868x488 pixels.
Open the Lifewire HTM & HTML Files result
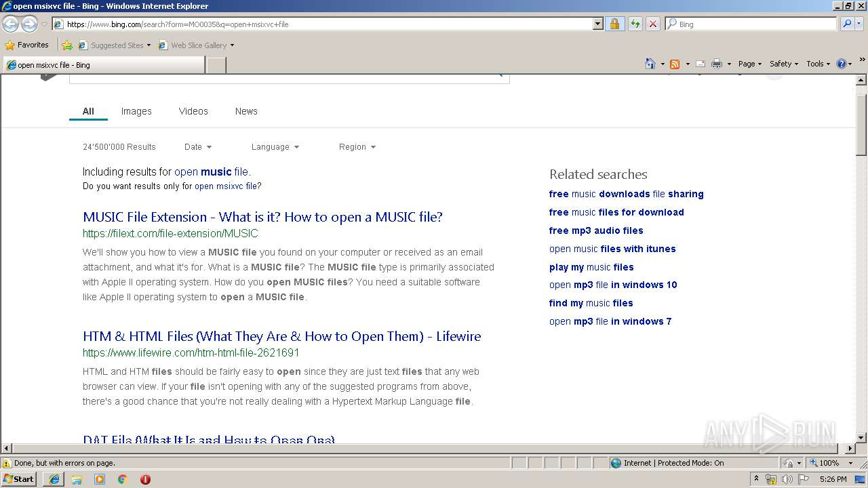click(281, 336)
